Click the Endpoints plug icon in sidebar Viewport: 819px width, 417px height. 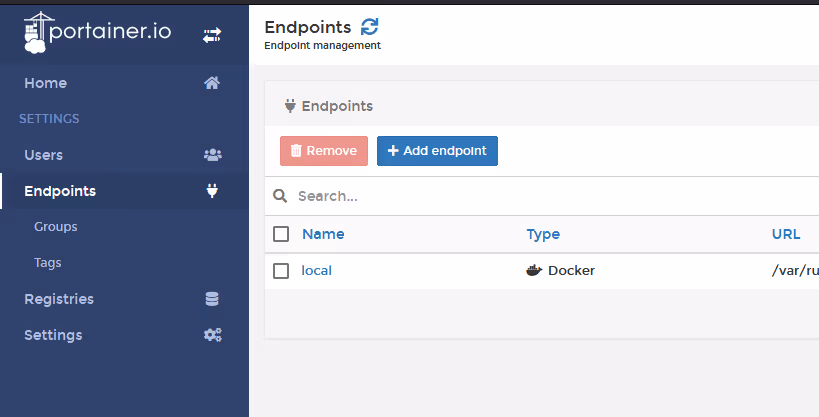tap(212, 191)
